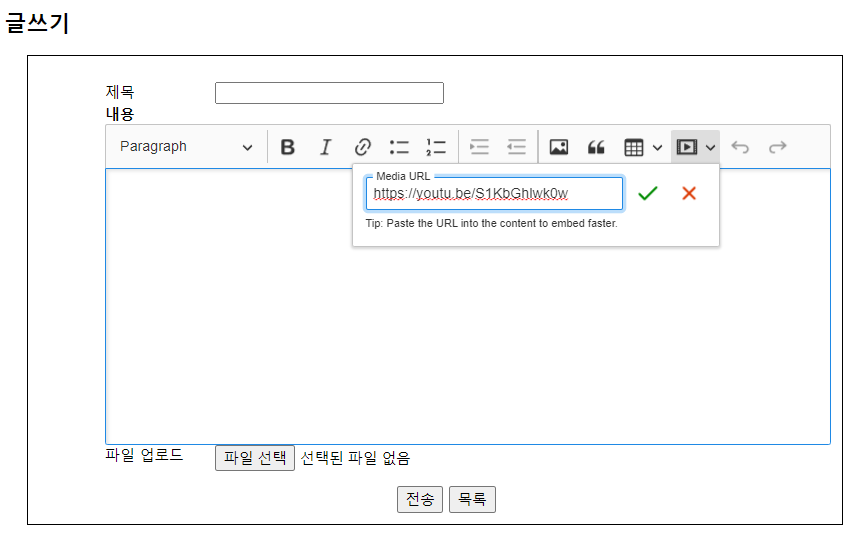Viewport: 853px width, 534px height.
Task: Open the table options dropdown arrow
Action: [657, 147]
